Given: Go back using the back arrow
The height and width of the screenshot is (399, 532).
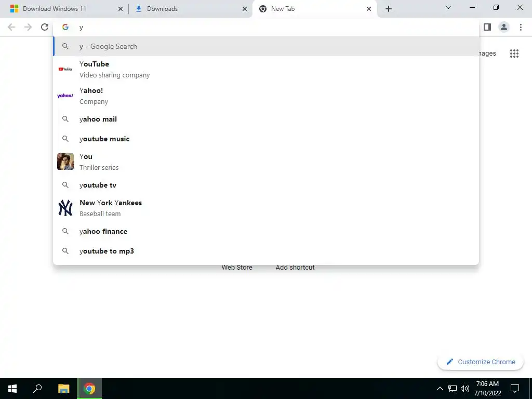Looking at the screenshot, I should click(x=11, y=27).
